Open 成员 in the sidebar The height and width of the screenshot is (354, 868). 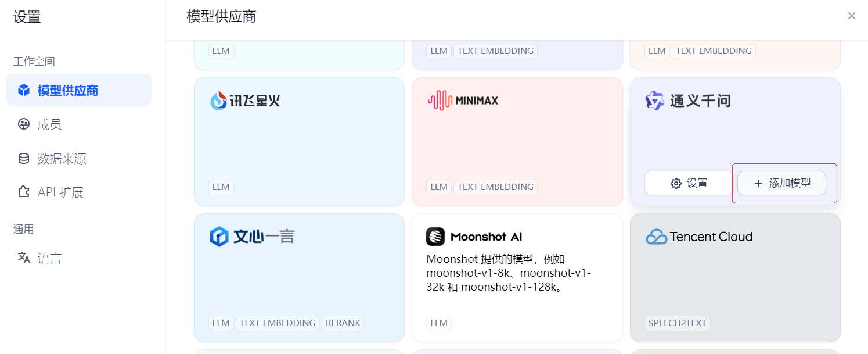click(49, 124)
